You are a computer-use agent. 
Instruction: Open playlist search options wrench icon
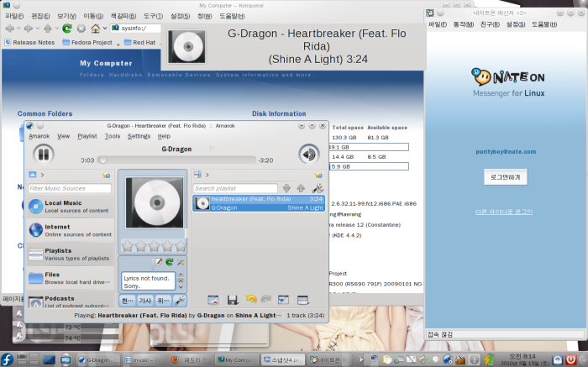(x=318, y=188)
